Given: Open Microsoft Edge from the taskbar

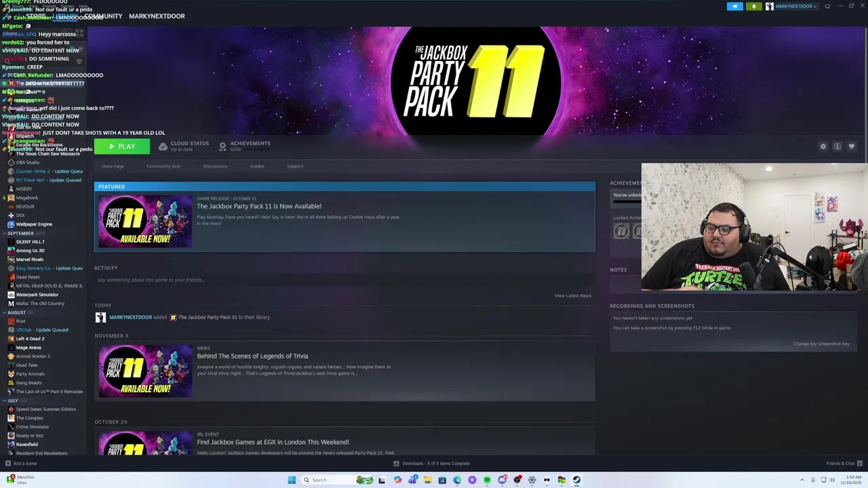Looking at the screenshot, I should coord(457,480).
